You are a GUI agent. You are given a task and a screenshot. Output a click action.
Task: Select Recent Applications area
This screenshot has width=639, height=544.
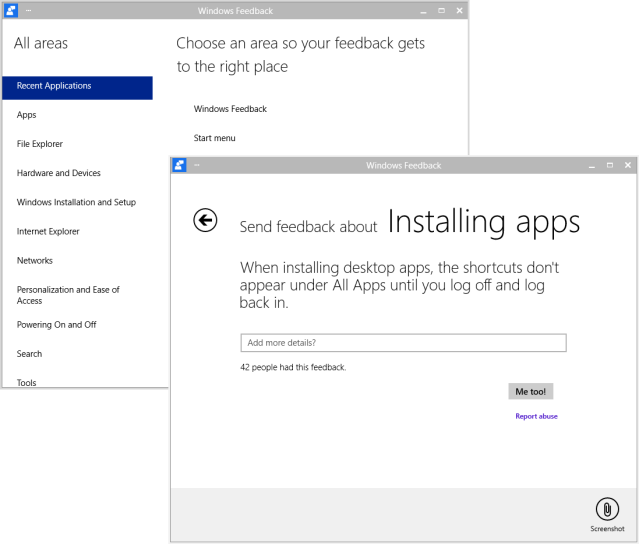77,88
